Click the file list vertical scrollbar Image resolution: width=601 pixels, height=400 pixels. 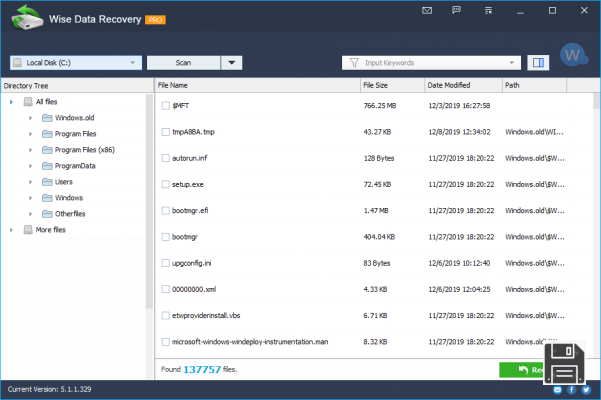(596, 101)
